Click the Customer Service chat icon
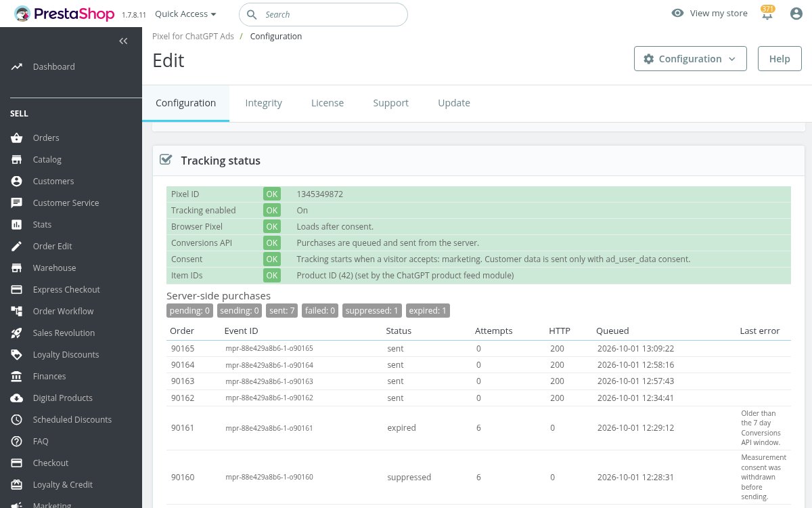 click(17, 203)
